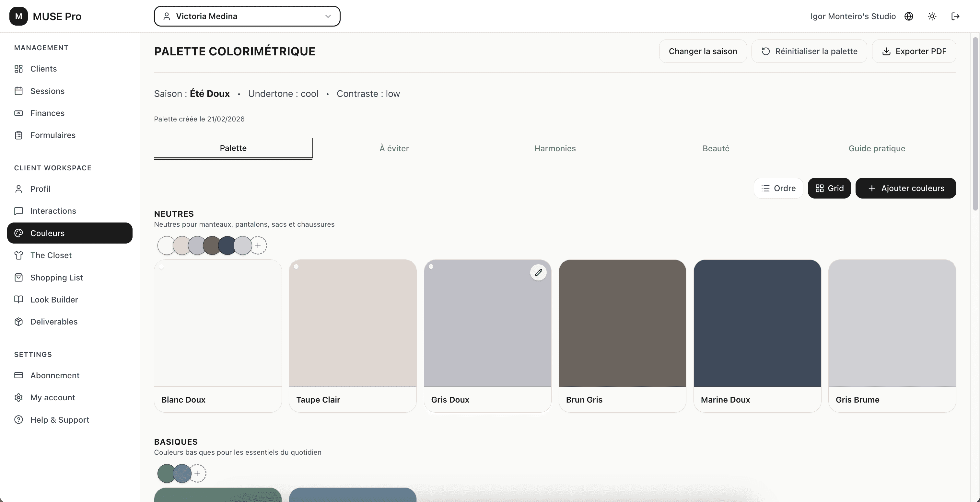Image resolution: width=980 pixels, height=502 pixels.
Task: Open the Guide pratique tab
Action: (877, 148)
